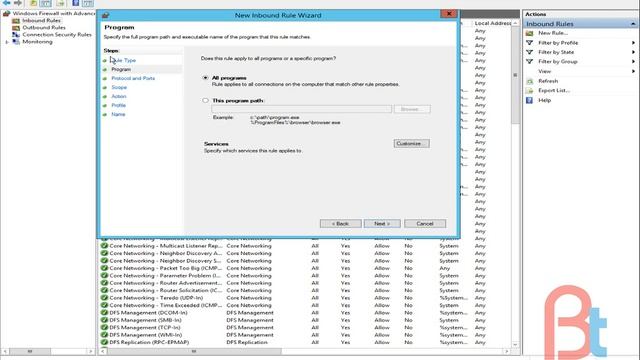Click New Rule... in Actions pane
This screenshot has height=360, width=640.
point(553,33)
